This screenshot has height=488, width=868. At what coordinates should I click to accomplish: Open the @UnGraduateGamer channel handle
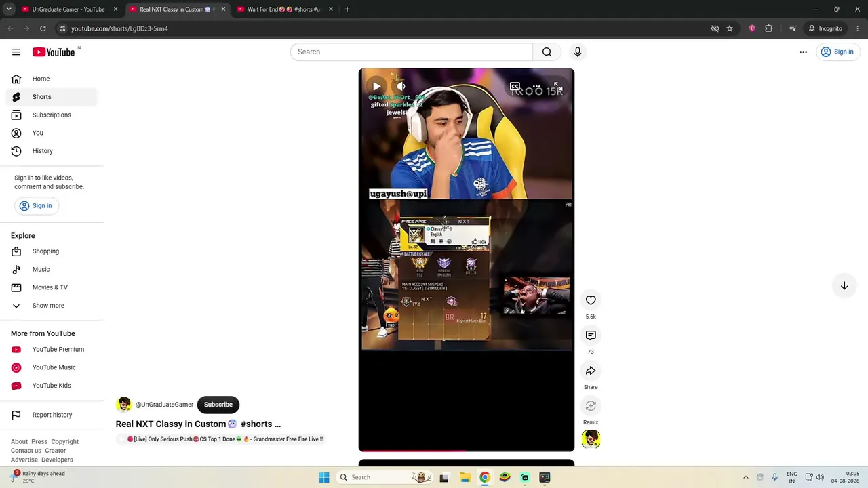pyautogui.click(x=164, y=405)
